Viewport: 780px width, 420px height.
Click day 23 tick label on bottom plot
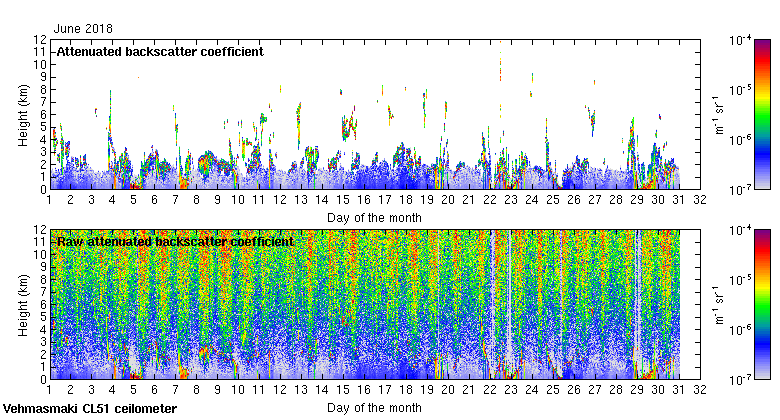pos(511,390)
